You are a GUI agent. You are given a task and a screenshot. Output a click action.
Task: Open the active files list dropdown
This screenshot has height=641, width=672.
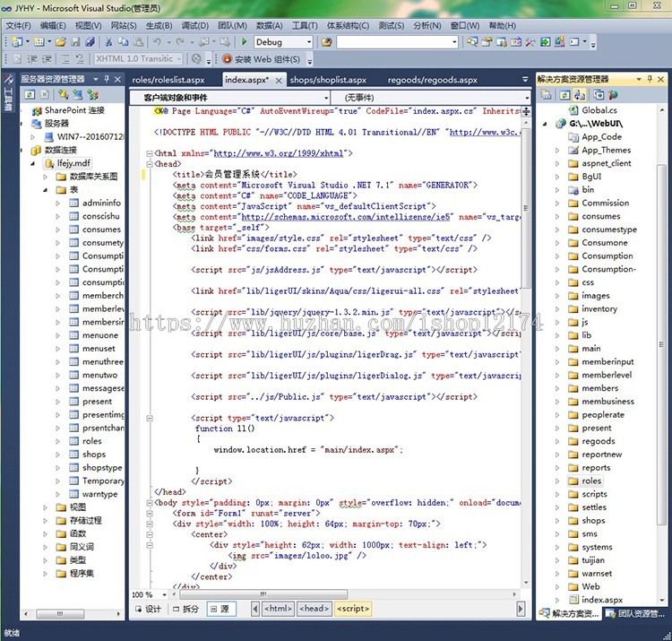(x=525, y=79)
